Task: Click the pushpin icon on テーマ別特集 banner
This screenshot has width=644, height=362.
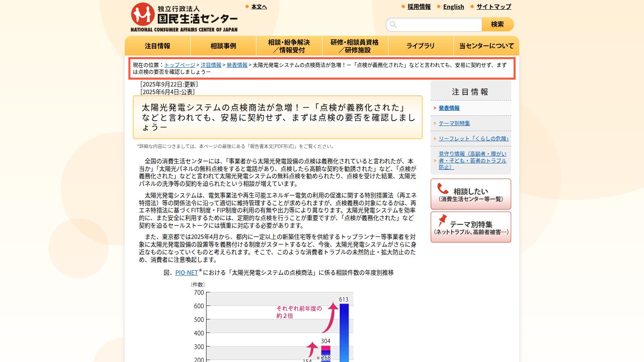Action: click(442, 220)
